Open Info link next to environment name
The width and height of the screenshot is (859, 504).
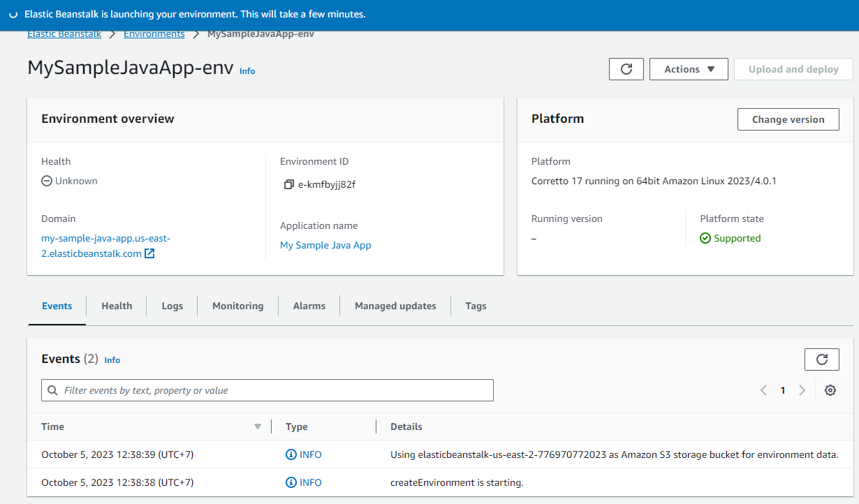pyautogui.click(x=247, y=71)
